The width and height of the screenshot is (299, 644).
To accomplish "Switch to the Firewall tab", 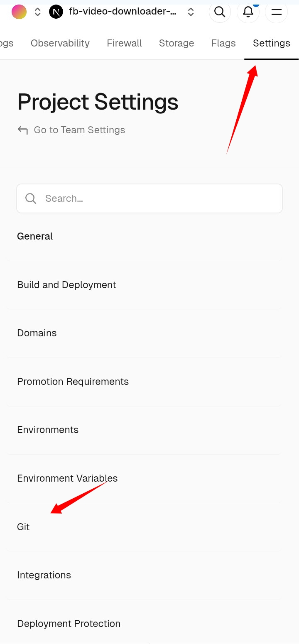I will pos(124,43).
